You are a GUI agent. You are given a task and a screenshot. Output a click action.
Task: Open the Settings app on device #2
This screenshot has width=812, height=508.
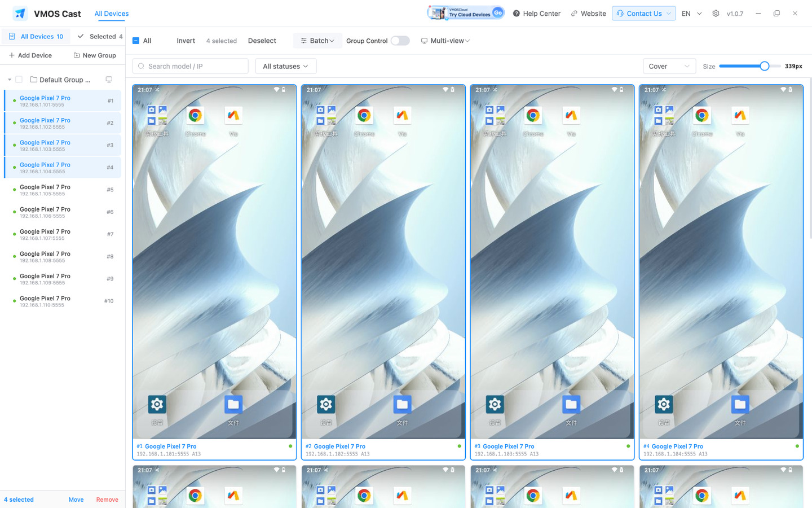point(326,404)
